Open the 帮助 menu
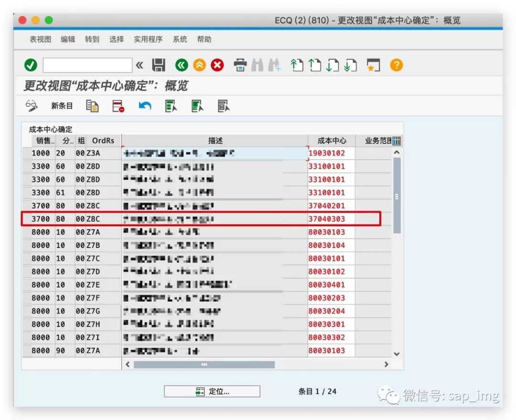The width and height of the screenshot is (516, 420). (204, 40)
